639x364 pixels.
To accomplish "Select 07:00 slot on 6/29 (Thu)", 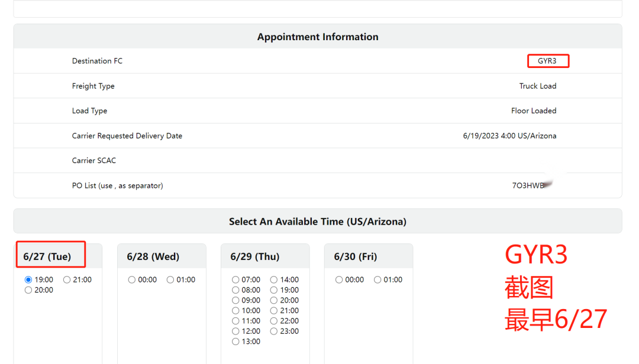I will 235,279.
